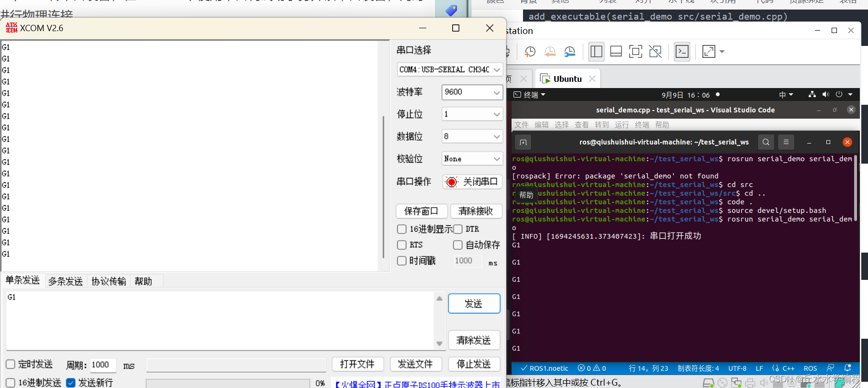The image size is (868, 388).
Task: Open the VS Code 运行 menu
Action: [x=622, y=125]
